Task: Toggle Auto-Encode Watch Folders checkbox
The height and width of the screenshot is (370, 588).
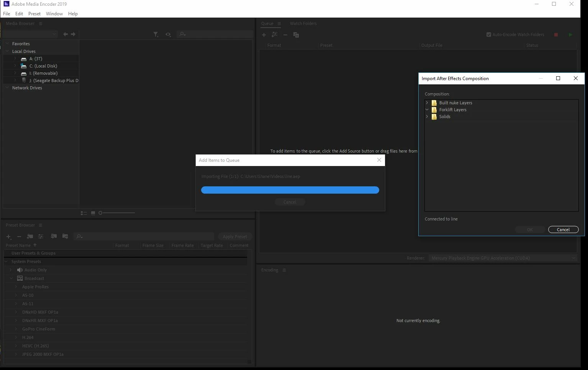Action: tap(488, 35)
